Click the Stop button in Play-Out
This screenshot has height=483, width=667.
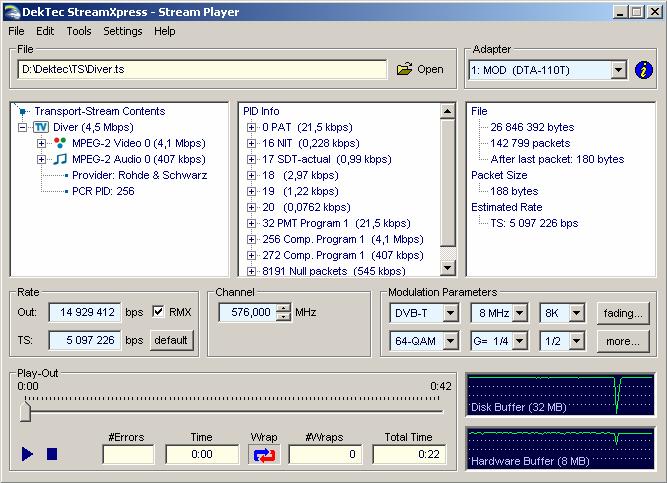click(52, 454)
